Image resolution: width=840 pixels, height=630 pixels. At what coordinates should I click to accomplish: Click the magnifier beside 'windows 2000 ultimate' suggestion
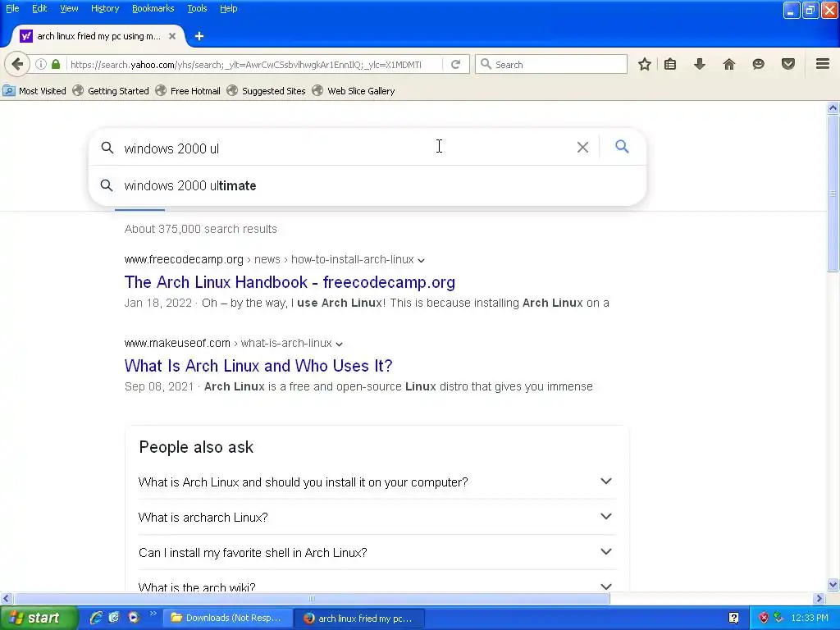pos(107,185)
